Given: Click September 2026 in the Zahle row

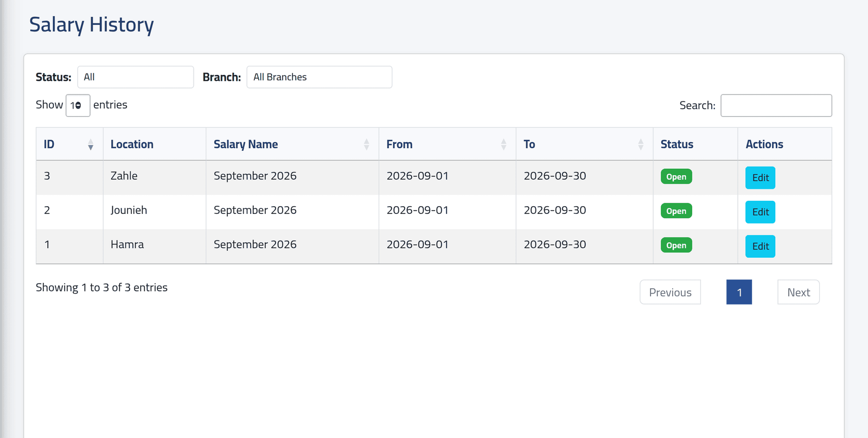Looking at the screenshot, I should 255,176.
